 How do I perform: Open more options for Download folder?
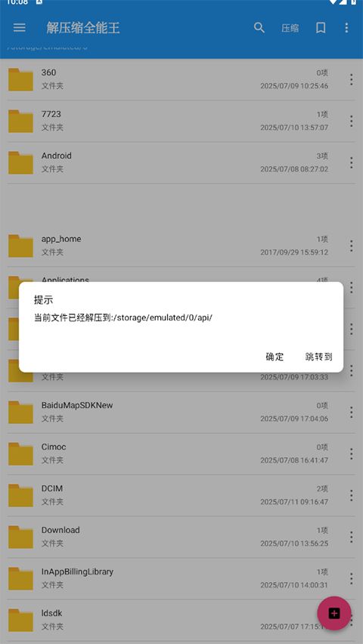click(351, 537)
